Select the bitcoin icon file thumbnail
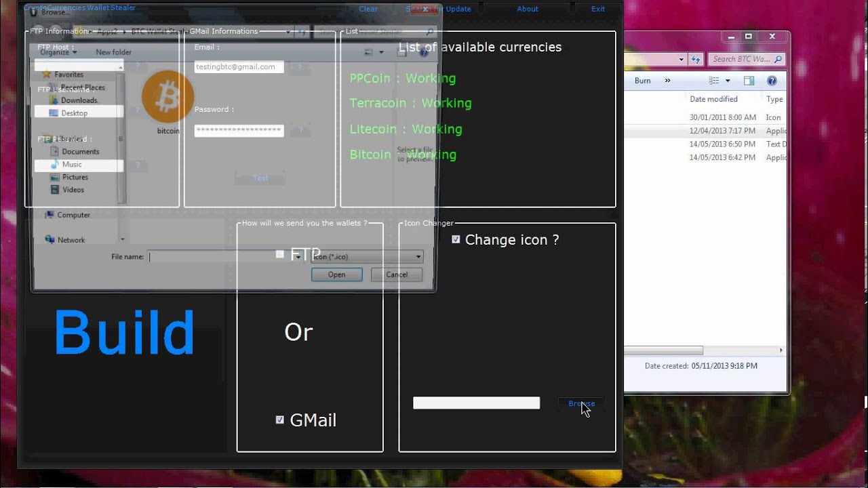This screenshot has height=488, width=868. coord(168,102)
